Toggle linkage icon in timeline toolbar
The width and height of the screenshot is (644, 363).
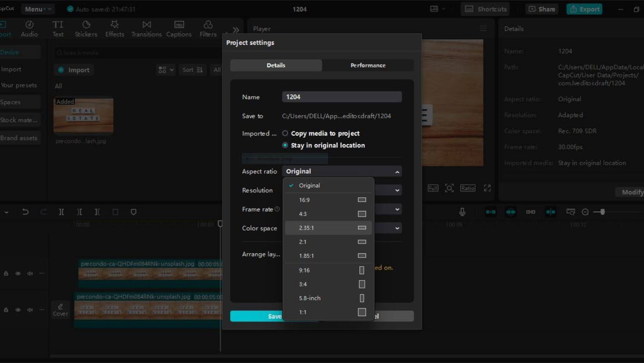531,212
